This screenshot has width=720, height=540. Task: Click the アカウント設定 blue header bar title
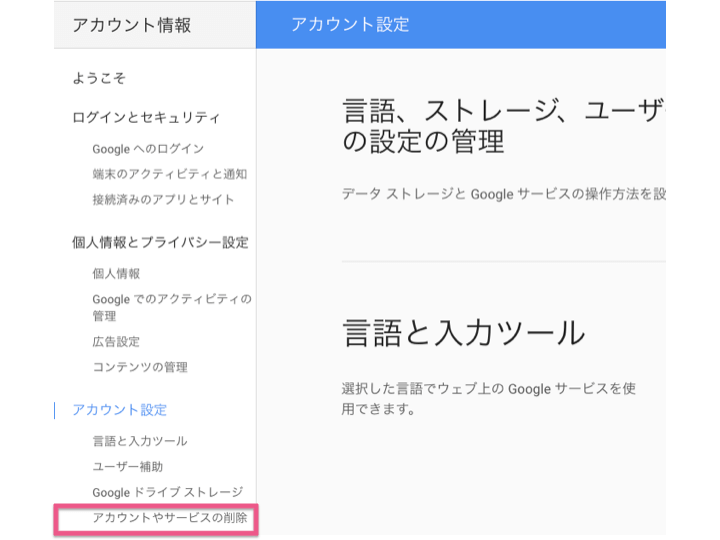tap(350, 24)
